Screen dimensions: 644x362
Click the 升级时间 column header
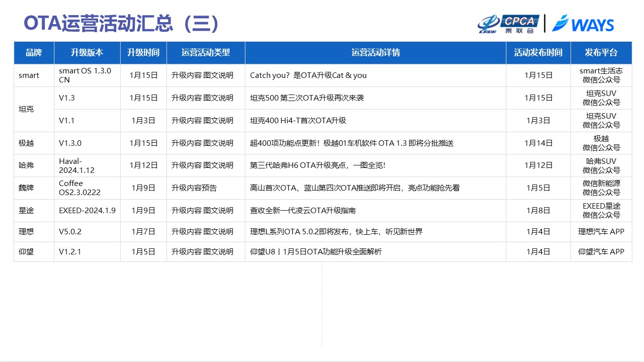point(143,53)
